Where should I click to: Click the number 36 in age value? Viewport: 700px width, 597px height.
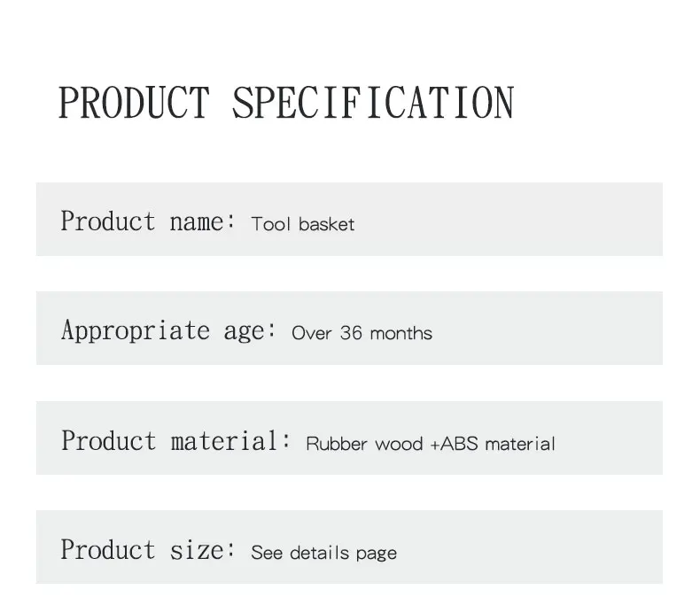(351, 334)
